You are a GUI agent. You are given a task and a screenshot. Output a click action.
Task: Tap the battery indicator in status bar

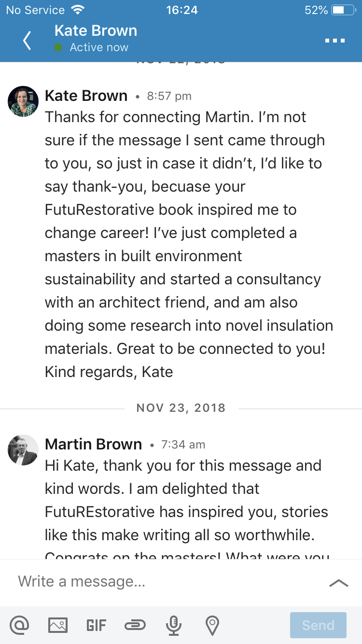(x=344, y=10)
